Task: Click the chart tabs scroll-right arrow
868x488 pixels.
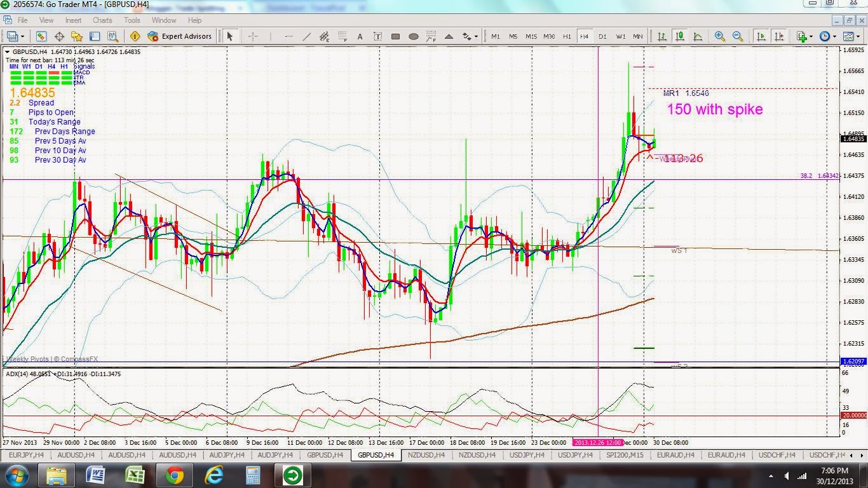Action: 862,455
